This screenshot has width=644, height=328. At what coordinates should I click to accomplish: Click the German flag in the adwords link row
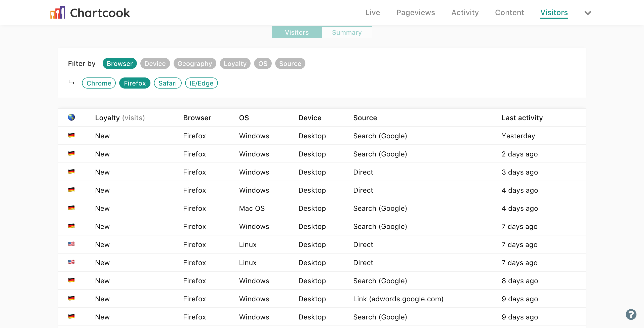point(71,299)
